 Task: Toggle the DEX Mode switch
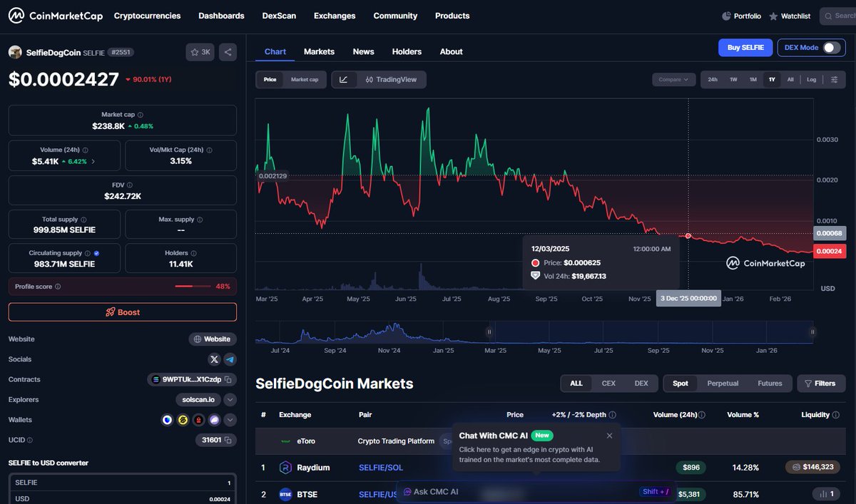[x=832, y=48]
